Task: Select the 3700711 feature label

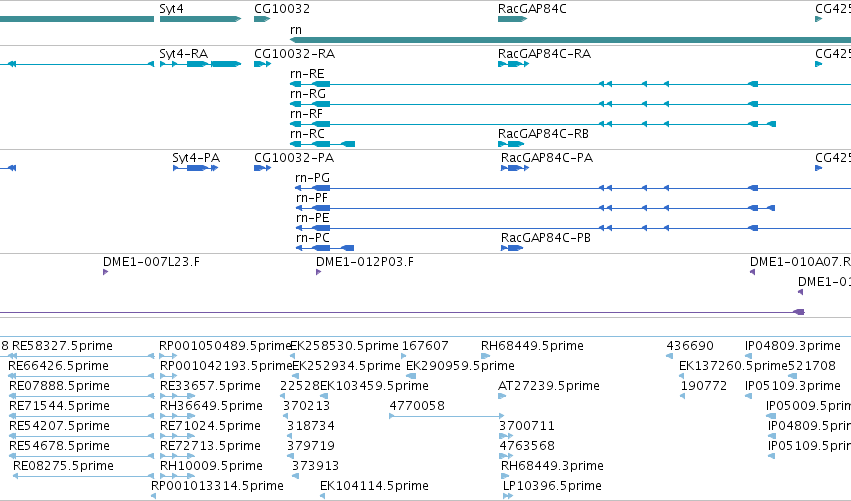Action: coord(526,426)
